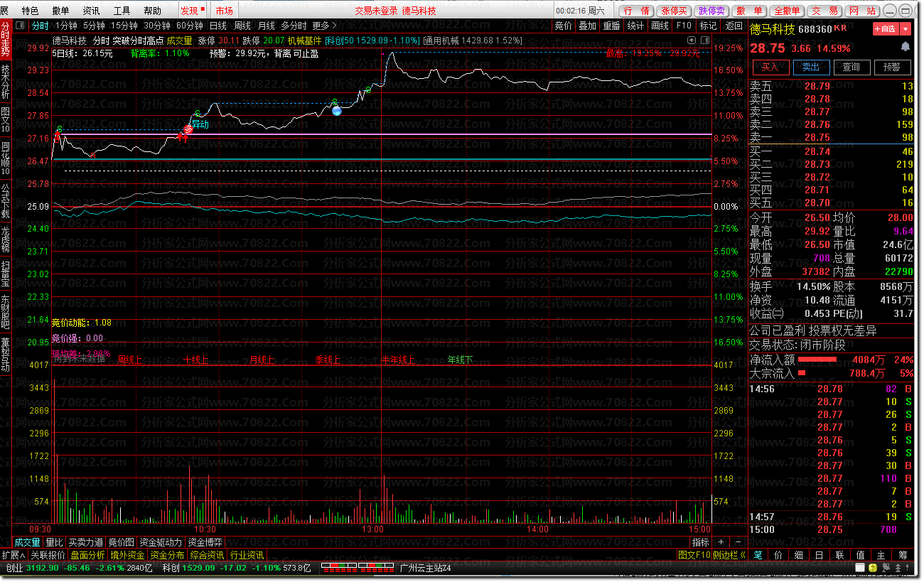Open 图文F10 at the bottom right

click(695, 555)
